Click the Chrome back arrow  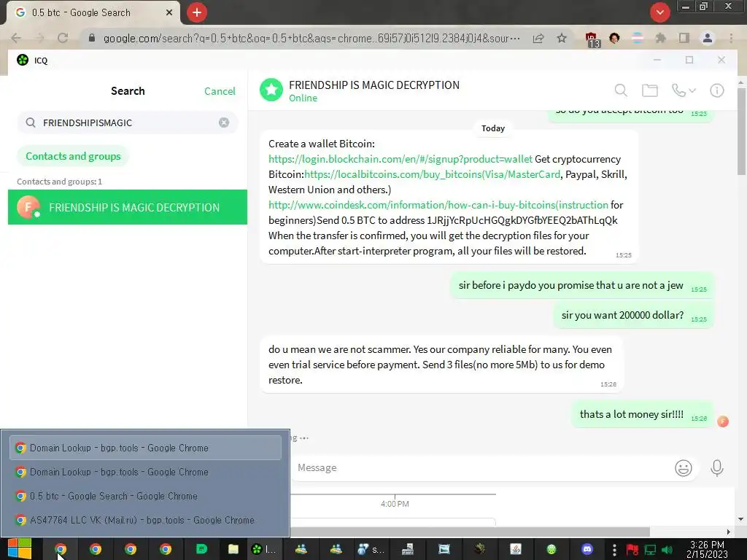tap(16, 38)
